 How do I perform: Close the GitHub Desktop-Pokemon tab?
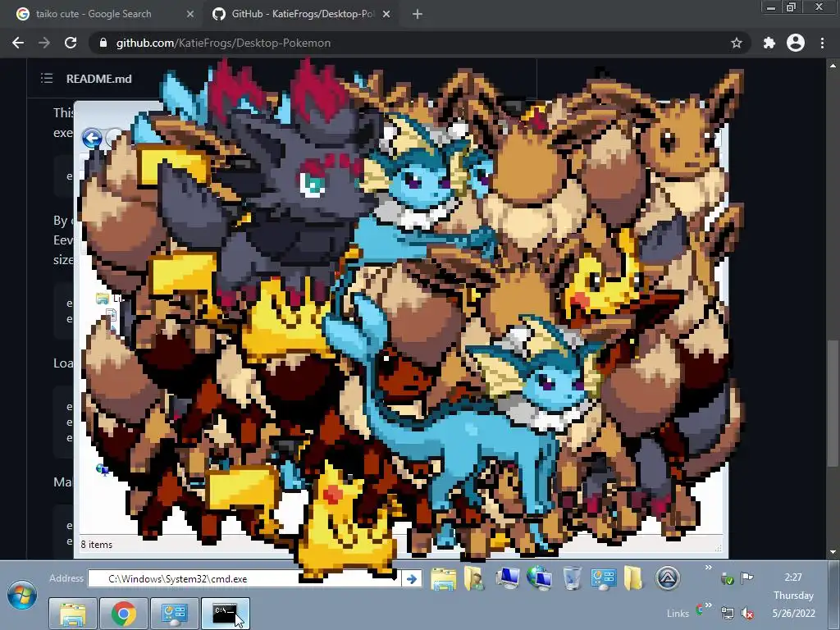pos(386,15)
